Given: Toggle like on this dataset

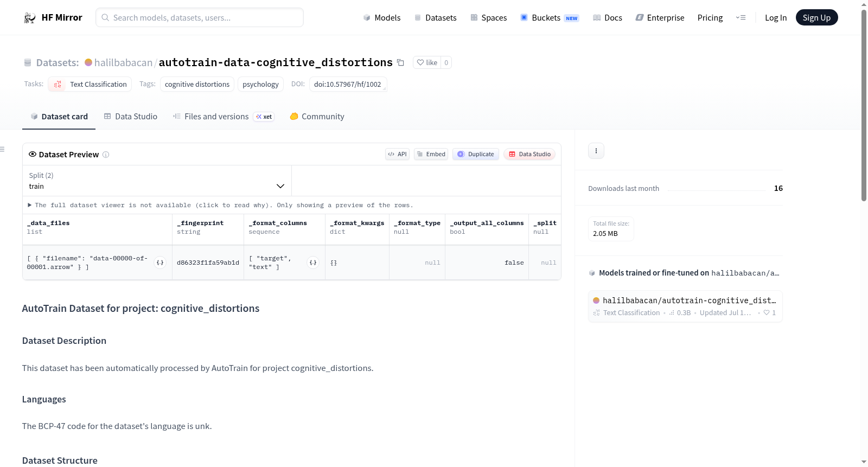Looking at the screenshot, I should coord(427,62).
